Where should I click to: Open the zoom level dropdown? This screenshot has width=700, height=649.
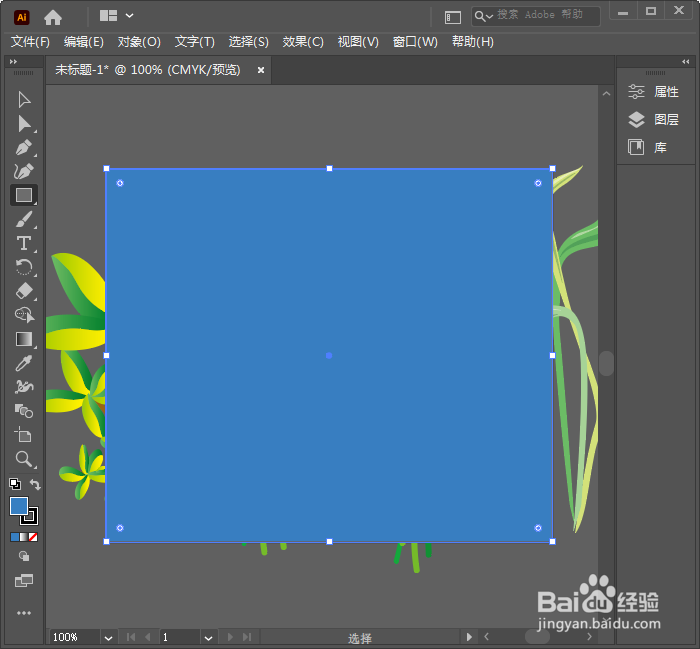point(108,637)
